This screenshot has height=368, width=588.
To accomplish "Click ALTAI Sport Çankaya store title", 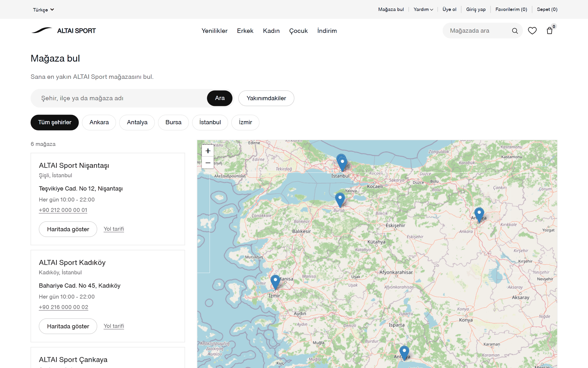I will coord(73,360).
